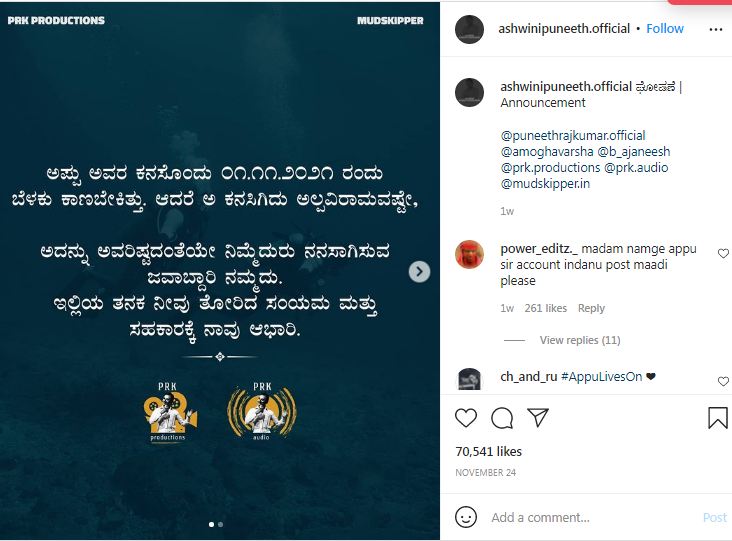Open the power_editz._ profile avatar
Viewport: 732px width, 541px height.
coord(469,254)
